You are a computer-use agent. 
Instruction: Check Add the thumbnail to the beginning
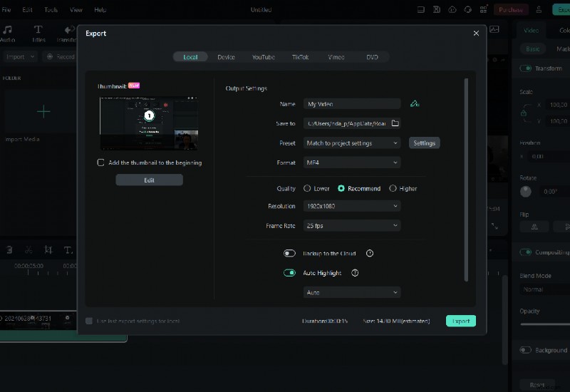(101, 163)
